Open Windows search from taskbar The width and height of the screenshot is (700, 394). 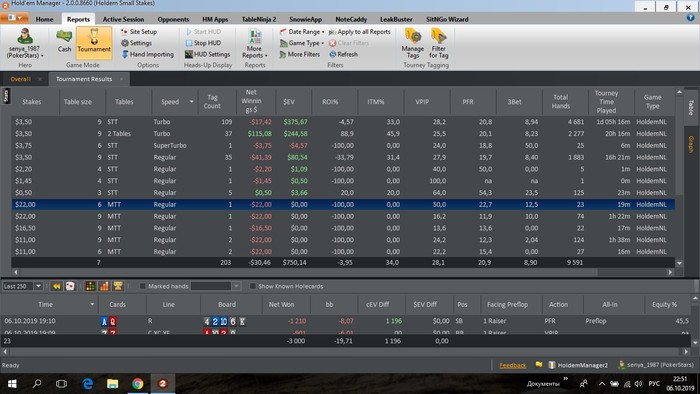[x=37, y=384]
